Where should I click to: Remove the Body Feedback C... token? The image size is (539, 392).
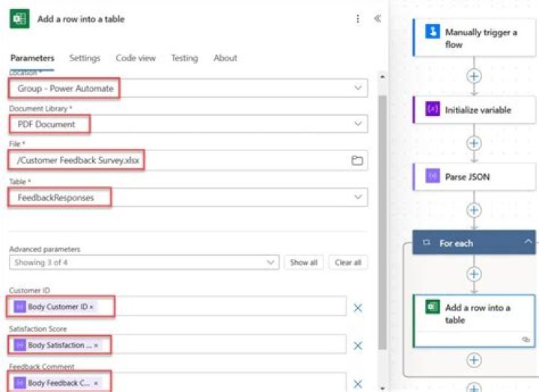96,383
